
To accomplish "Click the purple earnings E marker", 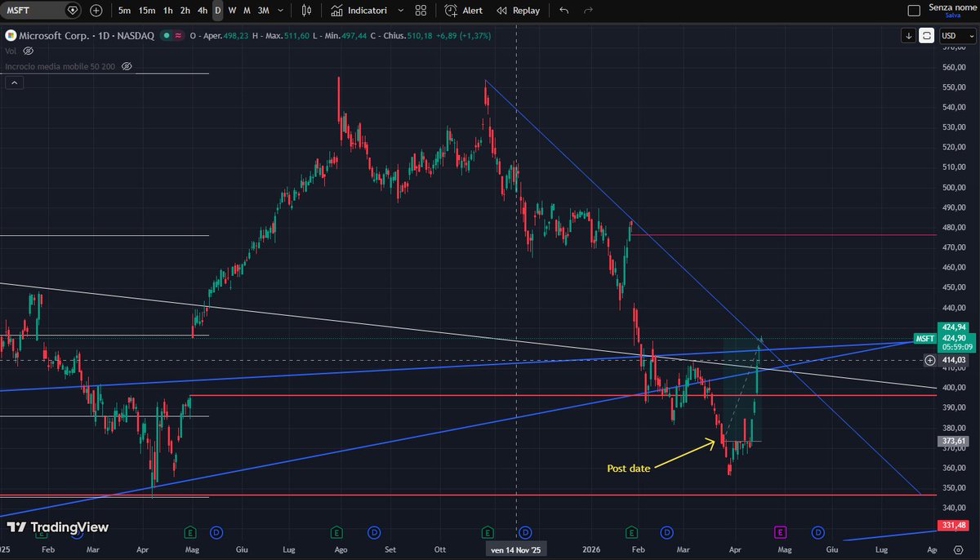I will [781, 532].
